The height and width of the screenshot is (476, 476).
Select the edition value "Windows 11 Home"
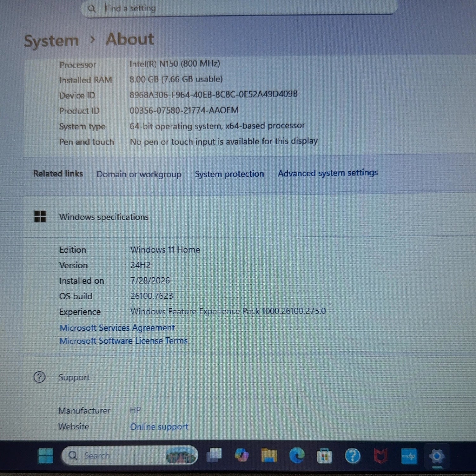click(165, 250)
